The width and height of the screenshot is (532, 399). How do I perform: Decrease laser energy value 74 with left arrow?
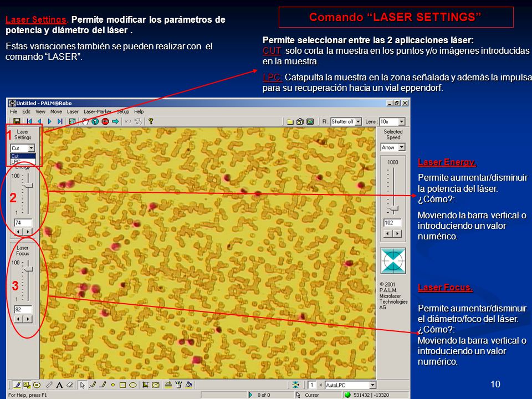[18, 232]
